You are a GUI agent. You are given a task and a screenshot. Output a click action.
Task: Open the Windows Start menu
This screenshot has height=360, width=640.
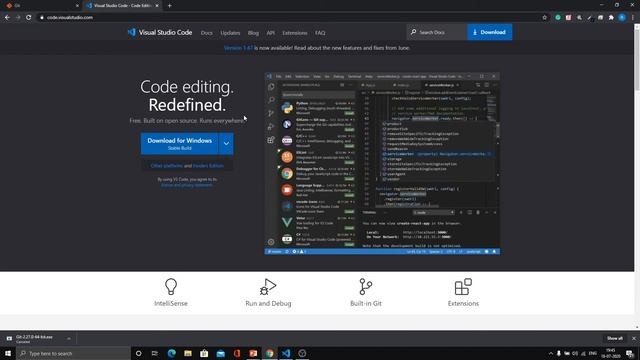coord(8,353)
